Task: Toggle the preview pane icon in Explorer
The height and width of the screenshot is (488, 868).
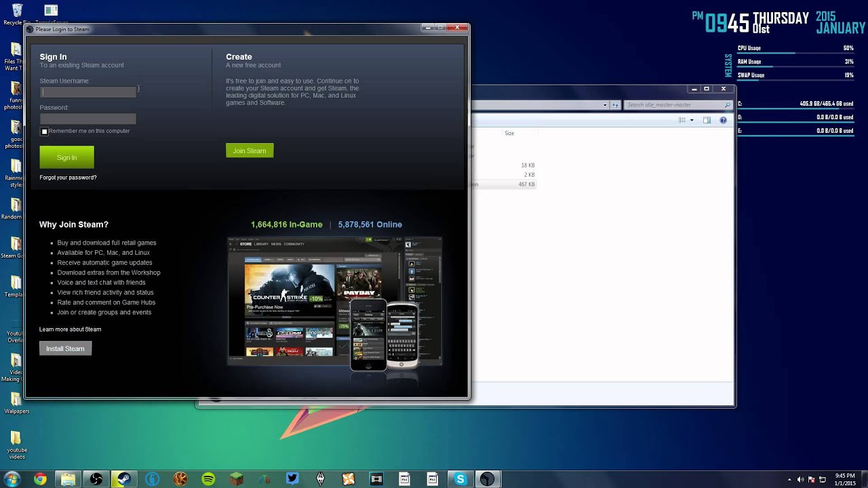Action: pos(707,120)
